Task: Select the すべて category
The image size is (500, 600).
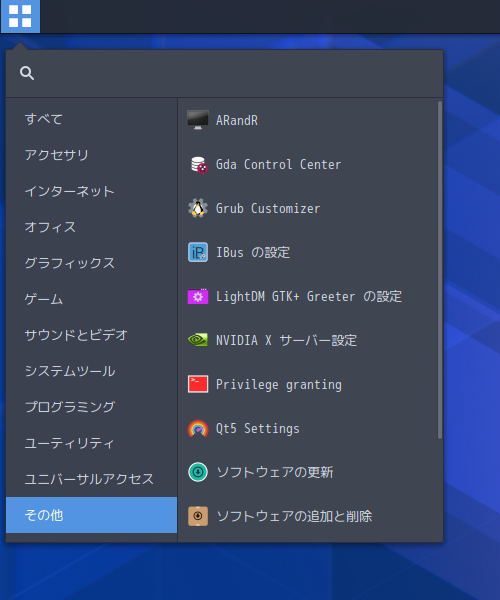Action: click(x=91, y=119)
